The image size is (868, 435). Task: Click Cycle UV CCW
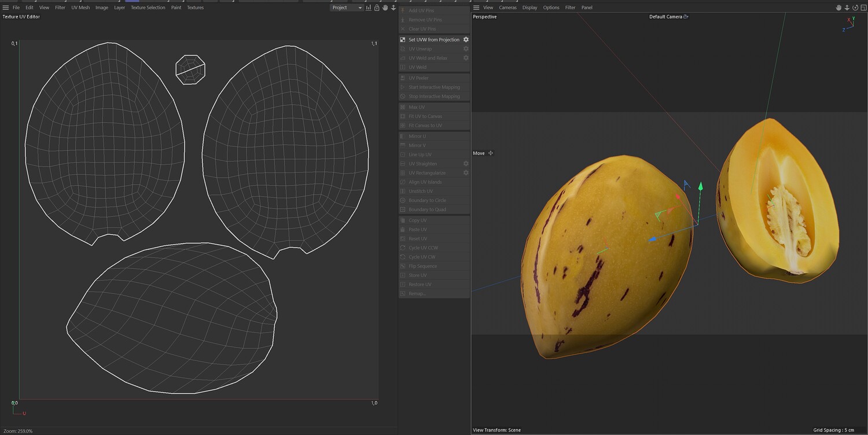coord(434,248)
